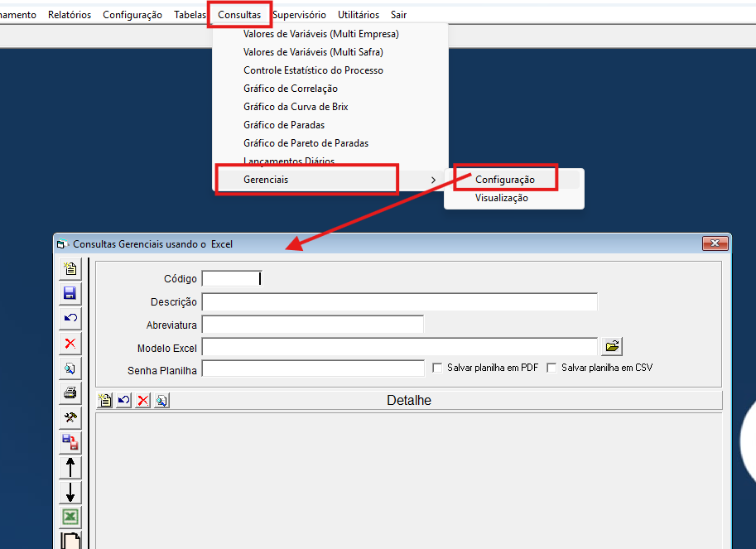
Task: Choose Visualização from the submenu
Action: click(501, 198)
